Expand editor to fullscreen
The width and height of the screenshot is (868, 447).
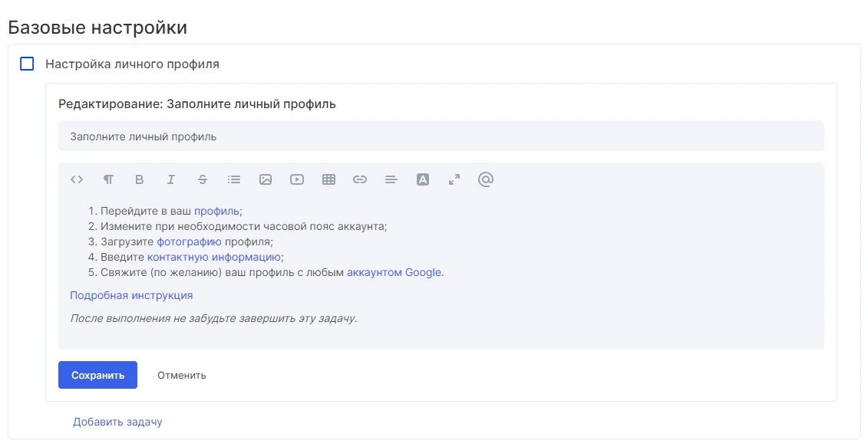pos(454,179)
